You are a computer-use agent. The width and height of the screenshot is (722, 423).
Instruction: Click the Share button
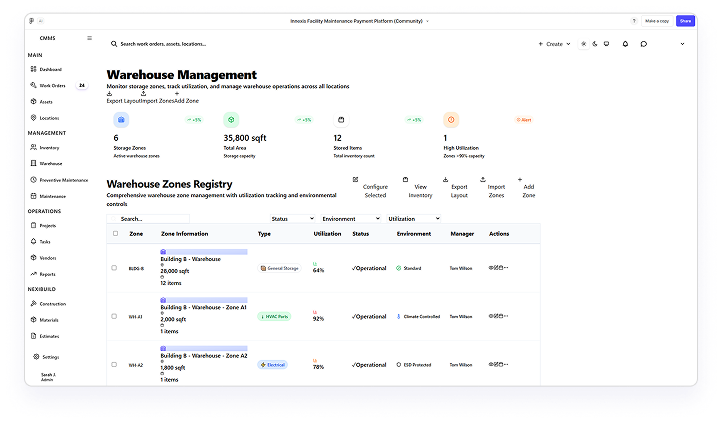tap(685, 20)
